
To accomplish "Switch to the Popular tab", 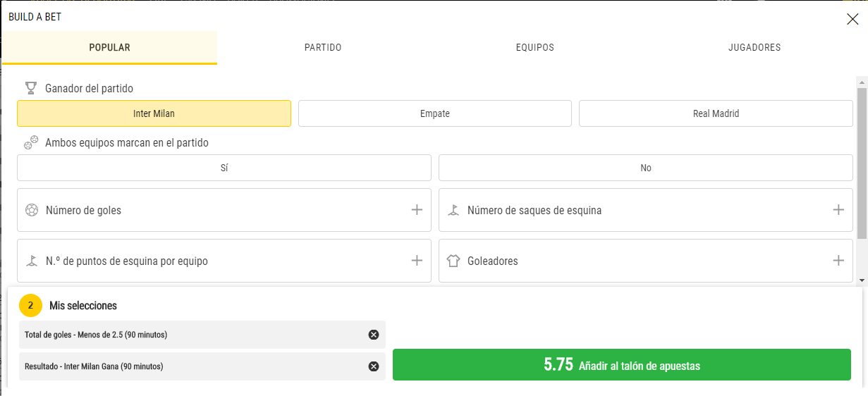I will [x=109, y=48].
